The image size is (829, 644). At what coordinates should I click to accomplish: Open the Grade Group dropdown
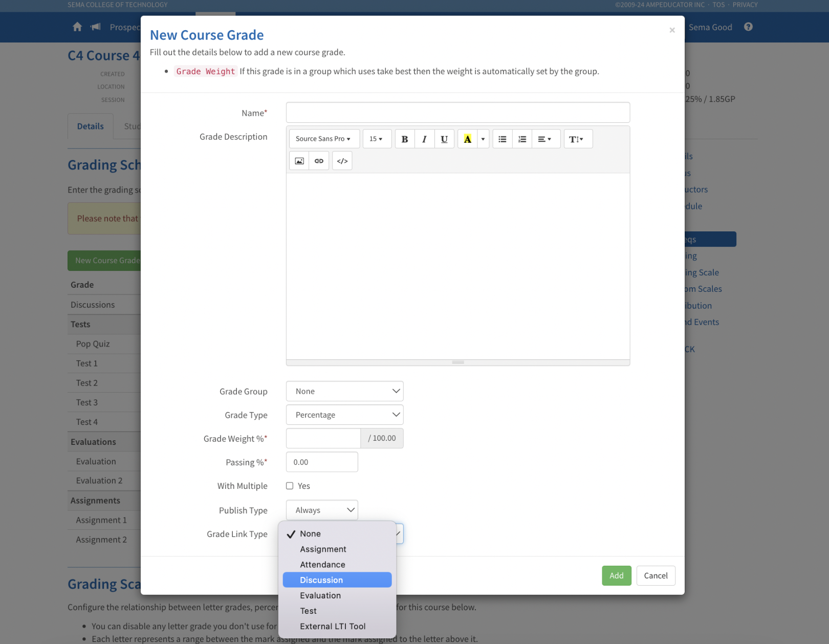pos(344,391)
